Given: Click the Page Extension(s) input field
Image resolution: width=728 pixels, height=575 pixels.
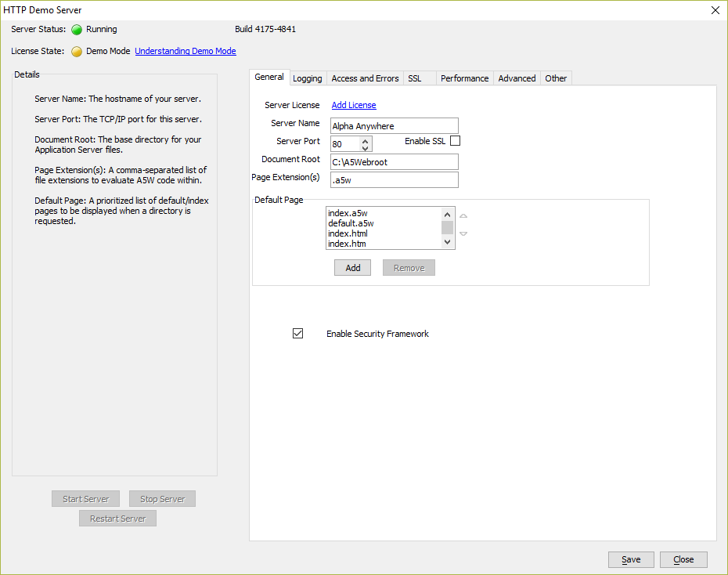Looking at the screenshot, I should click(x=395, y=180).
